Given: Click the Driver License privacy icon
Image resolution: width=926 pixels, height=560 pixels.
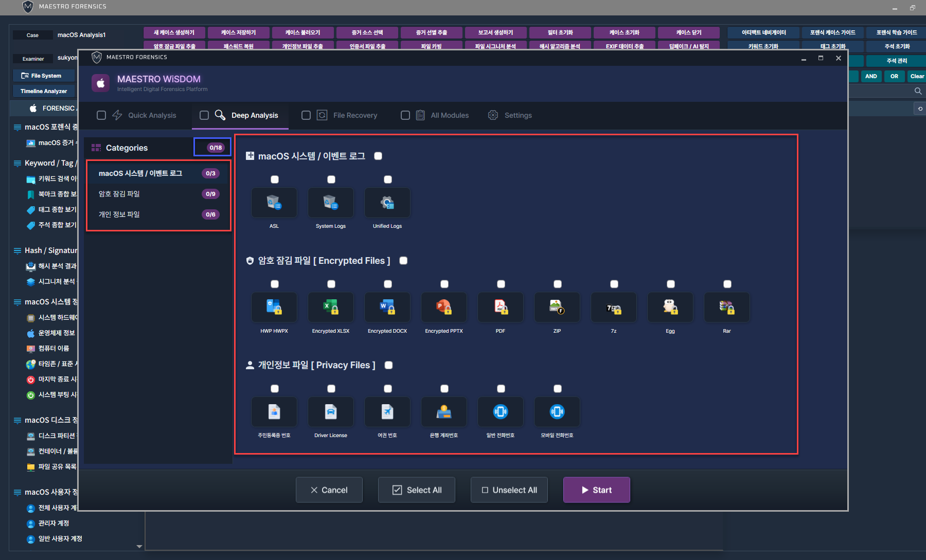Looking at the screenshot, I should 331,412.
